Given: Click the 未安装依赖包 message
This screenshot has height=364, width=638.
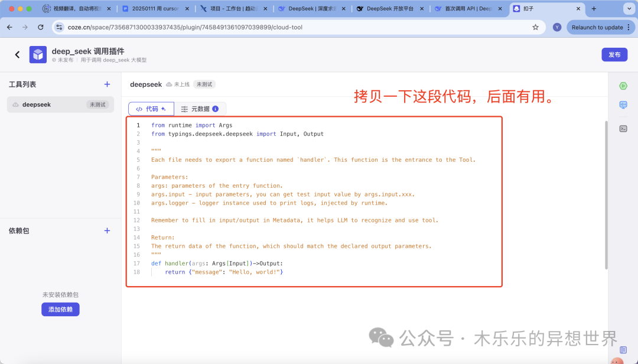Looking at the screenshot, I should [x=60, y=294].
